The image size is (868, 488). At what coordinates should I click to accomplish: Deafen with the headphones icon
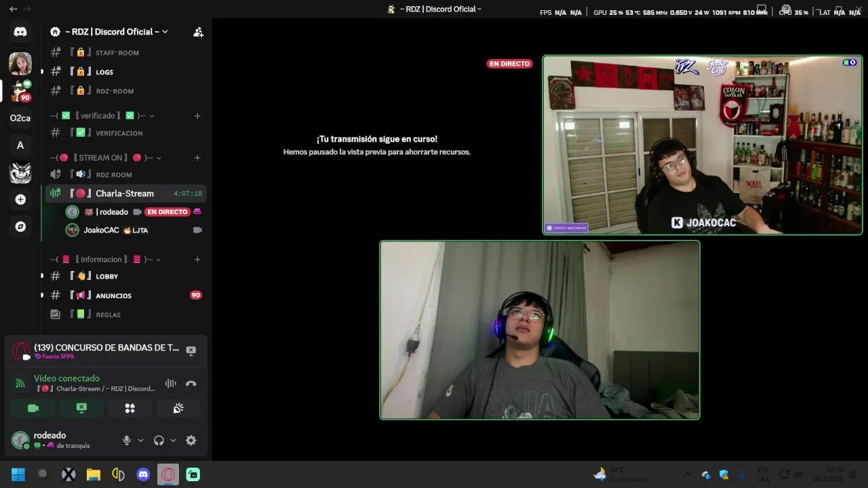pyautogui.click(x=159, y=441)
